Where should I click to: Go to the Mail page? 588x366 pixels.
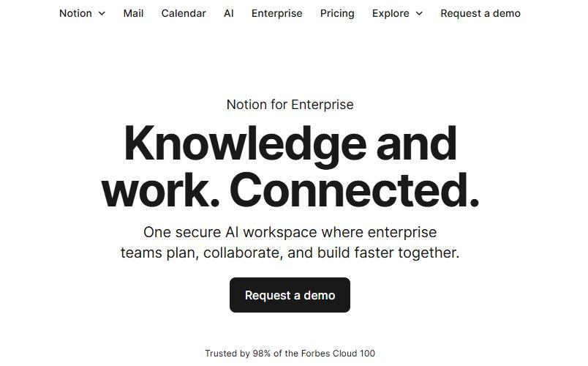click(133, 13)
